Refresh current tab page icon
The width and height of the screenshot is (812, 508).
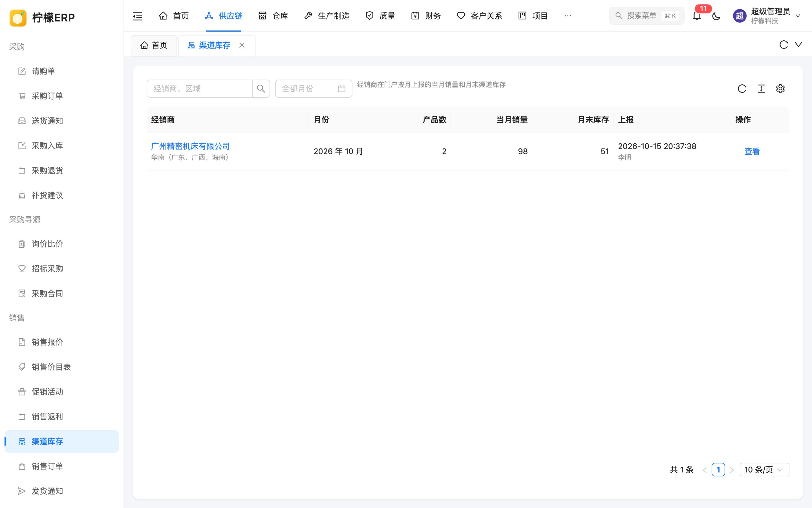pos(784,45)
